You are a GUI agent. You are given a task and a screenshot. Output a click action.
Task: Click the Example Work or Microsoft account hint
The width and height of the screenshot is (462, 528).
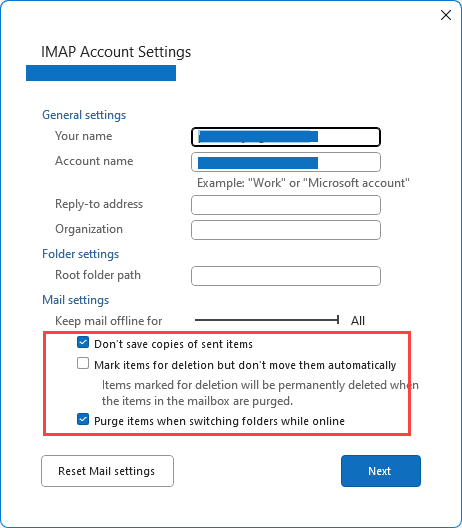pos(303,183)
